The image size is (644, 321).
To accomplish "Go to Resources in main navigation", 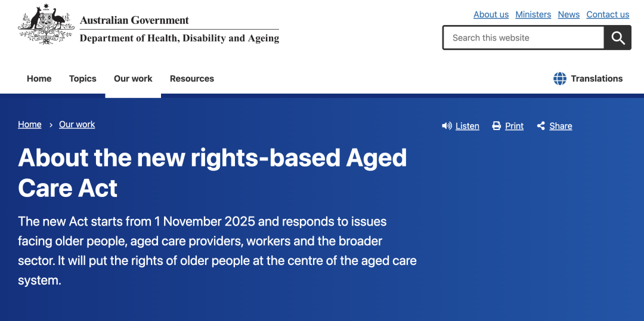I will [x=192, y=79].
